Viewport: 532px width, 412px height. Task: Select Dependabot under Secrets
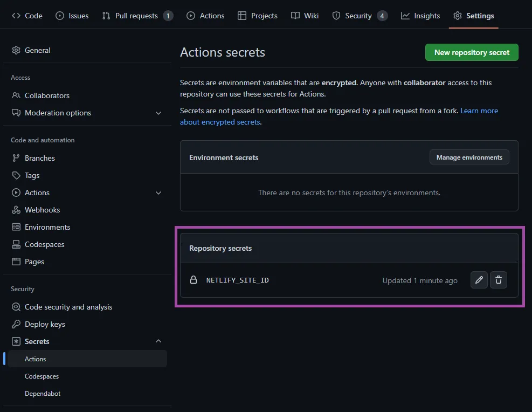[x=43, y=394]
